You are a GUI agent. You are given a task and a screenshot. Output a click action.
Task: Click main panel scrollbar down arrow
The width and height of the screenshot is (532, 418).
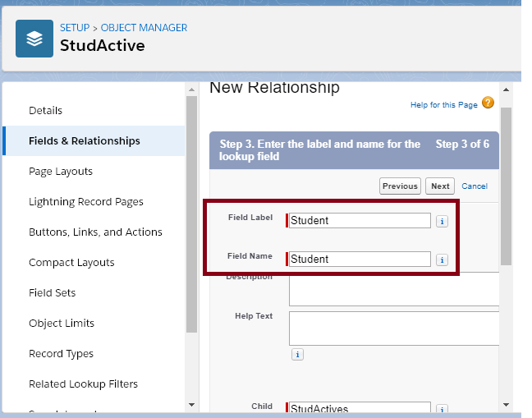(x=506, y=405)
